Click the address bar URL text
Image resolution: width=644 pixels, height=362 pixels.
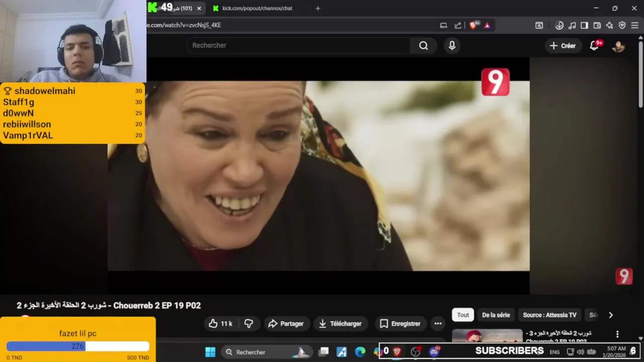tap(184, 25)
